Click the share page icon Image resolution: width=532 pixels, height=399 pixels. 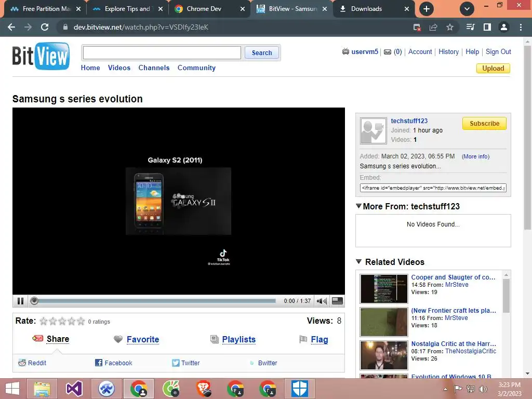click(x=433, y=27)
